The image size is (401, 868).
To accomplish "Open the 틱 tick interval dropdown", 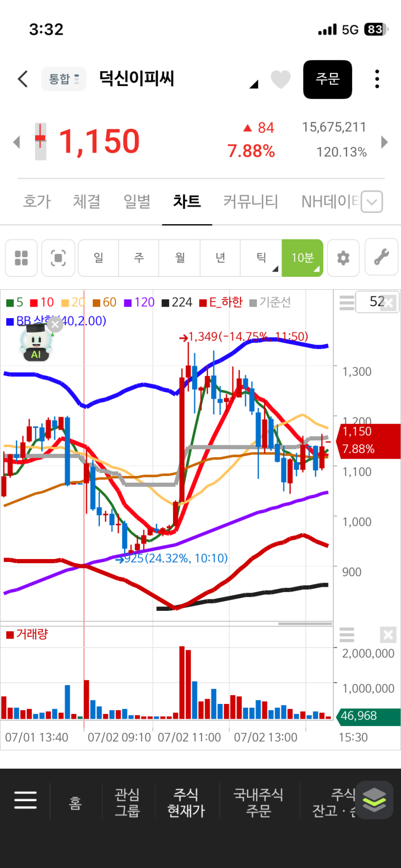I will point(261,258).
